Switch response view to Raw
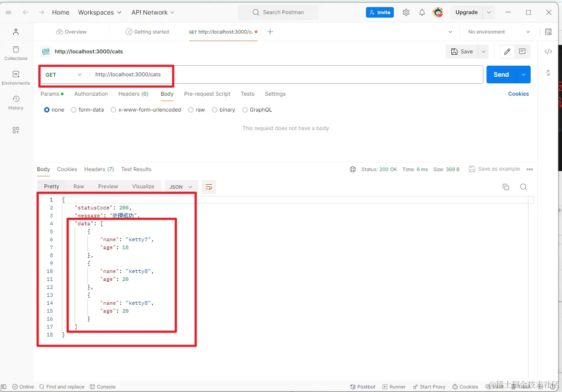 [x=79, y=187]
